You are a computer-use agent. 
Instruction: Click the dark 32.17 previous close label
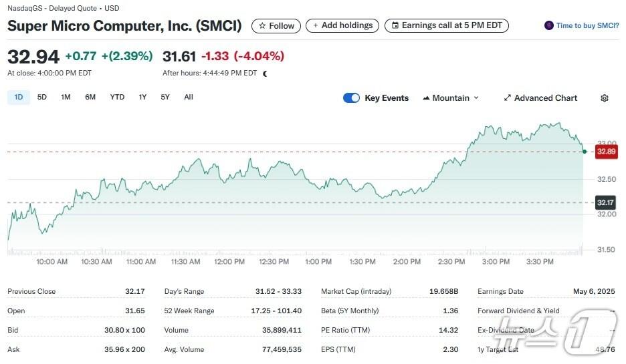[x=605, y=202]
